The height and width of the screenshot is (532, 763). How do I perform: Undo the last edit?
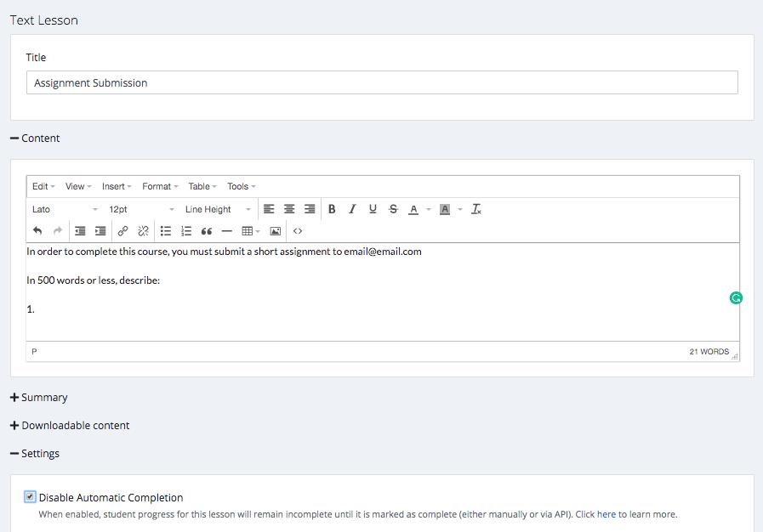point(37,231)
